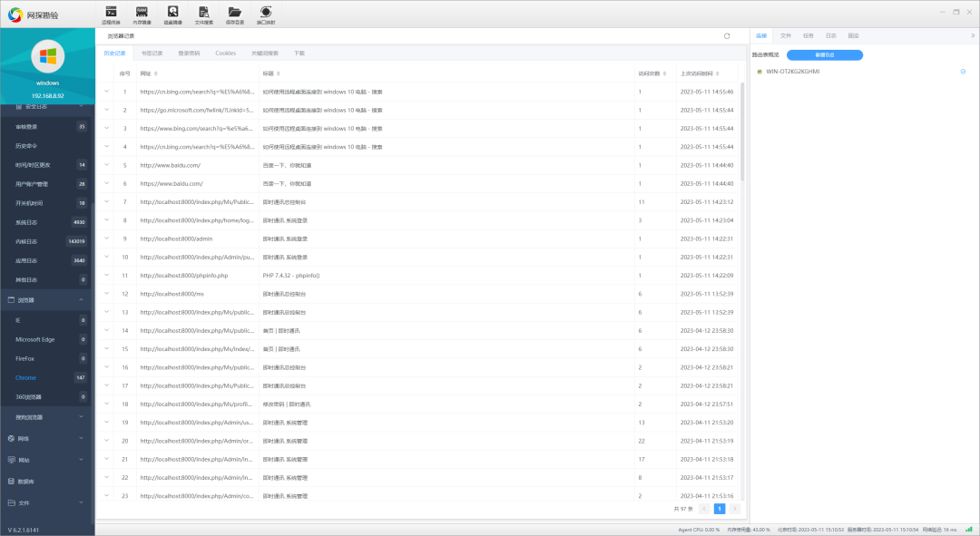
Task: Click the browser section window icon
Action: click(x=11, y=300)
